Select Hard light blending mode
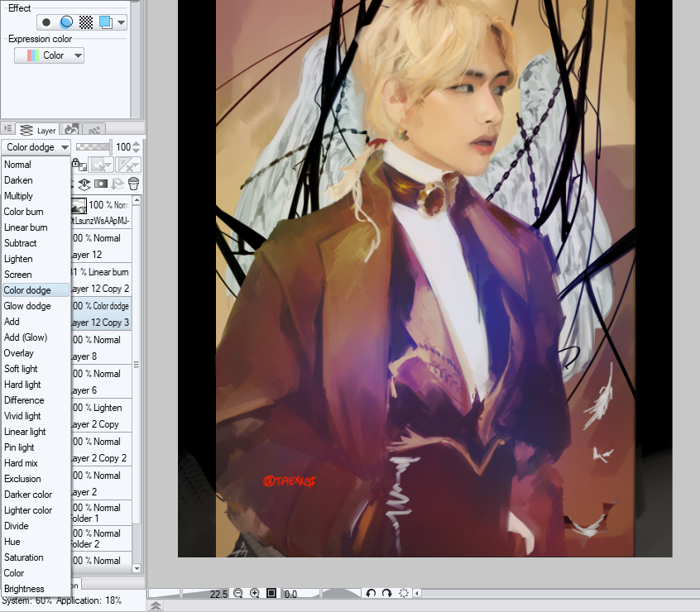The width and height of the screenshot is (700, 612). 36,385
